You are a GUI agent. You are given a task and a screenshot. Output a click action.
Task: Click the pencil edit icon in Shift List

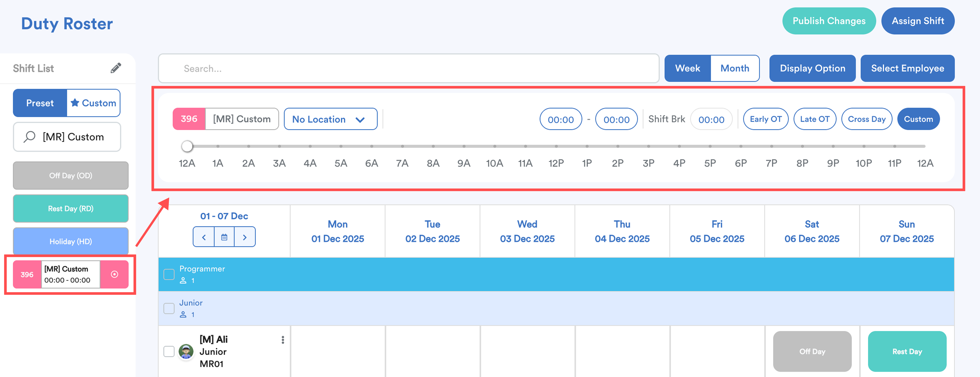(116, 68)
